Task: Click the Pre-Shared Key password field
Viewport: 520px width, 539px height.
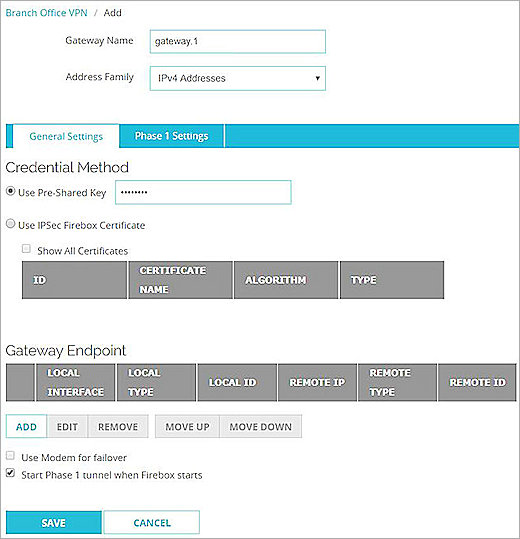Action: click(x=203, y=192)
